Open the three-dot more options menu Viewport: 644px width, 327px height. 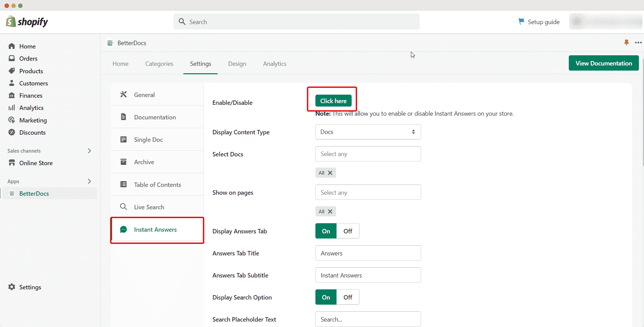[x=638, y=43]
